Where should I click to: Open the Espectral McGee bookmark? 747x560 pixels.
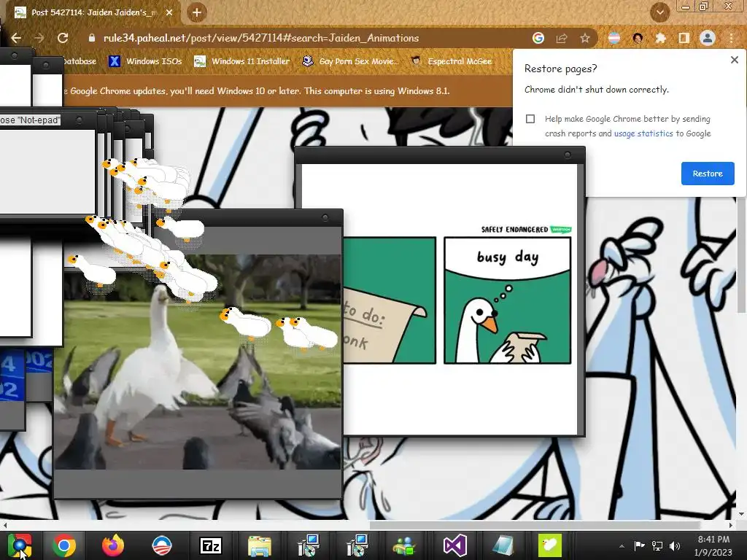click(452, 61)
